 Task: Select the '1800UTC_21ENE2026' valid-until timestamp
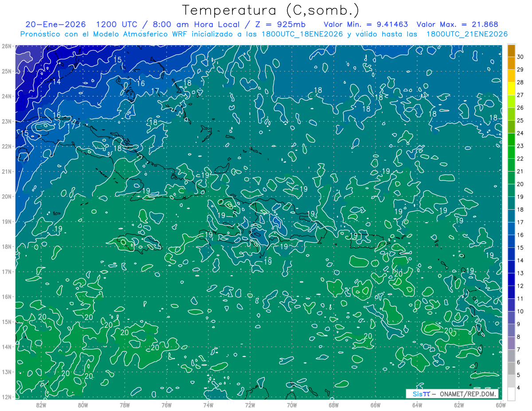coord(466,34)
